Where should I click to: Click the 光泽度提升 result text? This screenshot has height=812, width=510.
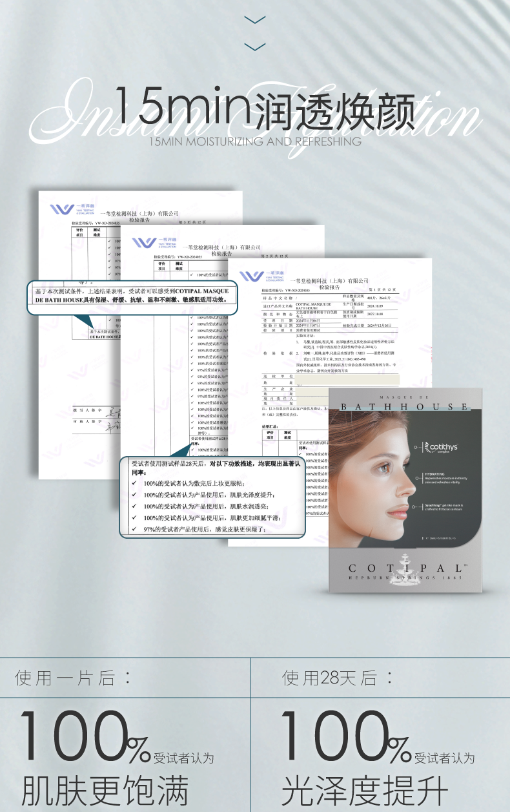365,790
